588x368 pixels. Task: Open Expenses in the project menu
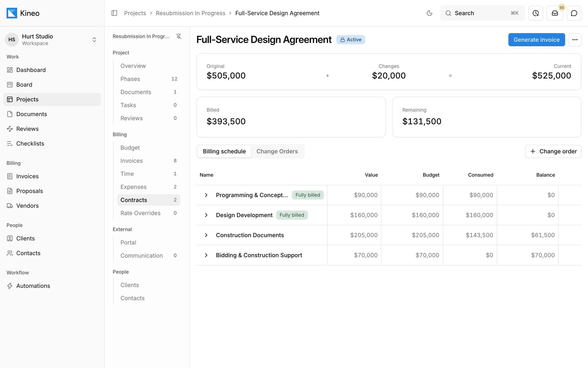[149, 187]
